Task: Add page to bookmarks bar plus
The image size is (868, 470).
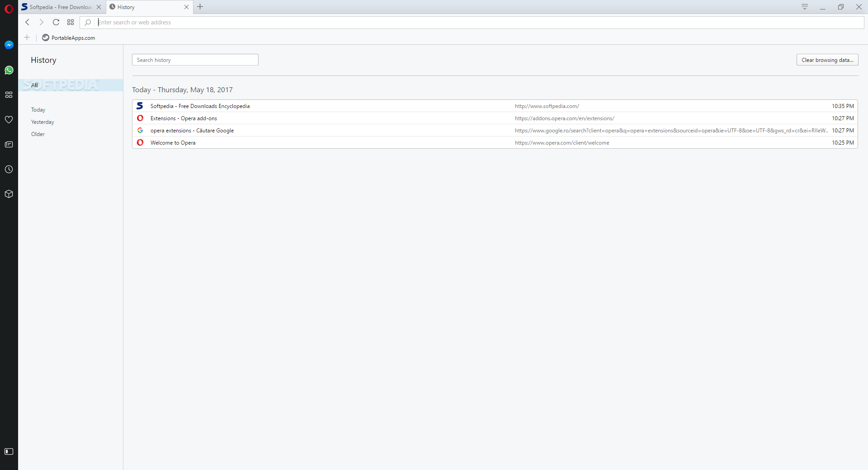Action: coord(27,38)
